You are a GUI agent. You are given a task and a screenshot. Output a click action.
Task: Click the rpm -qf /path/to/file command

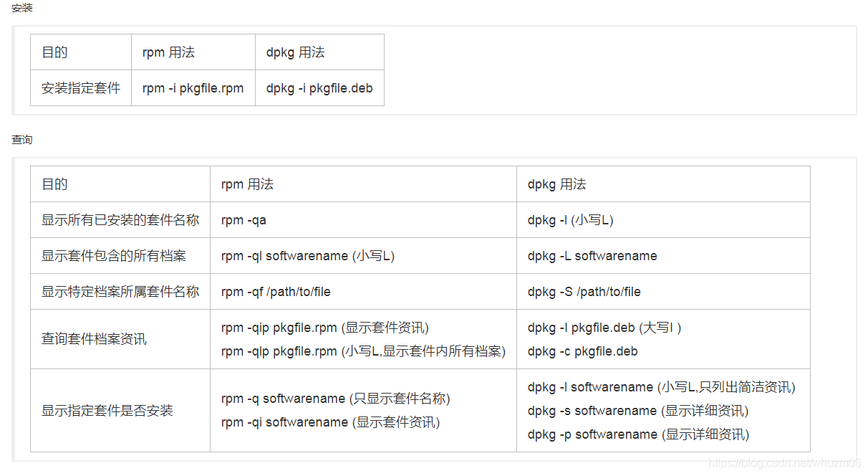pyautogui.click(x=276, y=291)
